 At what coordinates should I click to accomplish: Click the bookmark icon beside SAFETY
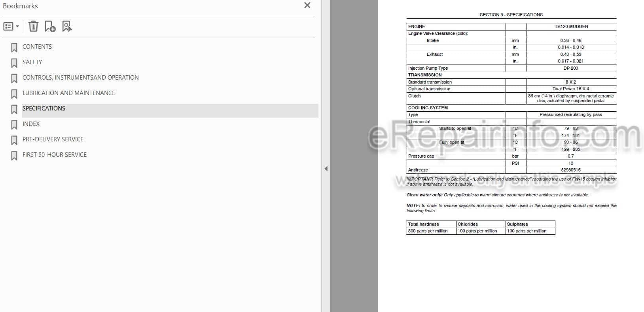click(14, 63)
